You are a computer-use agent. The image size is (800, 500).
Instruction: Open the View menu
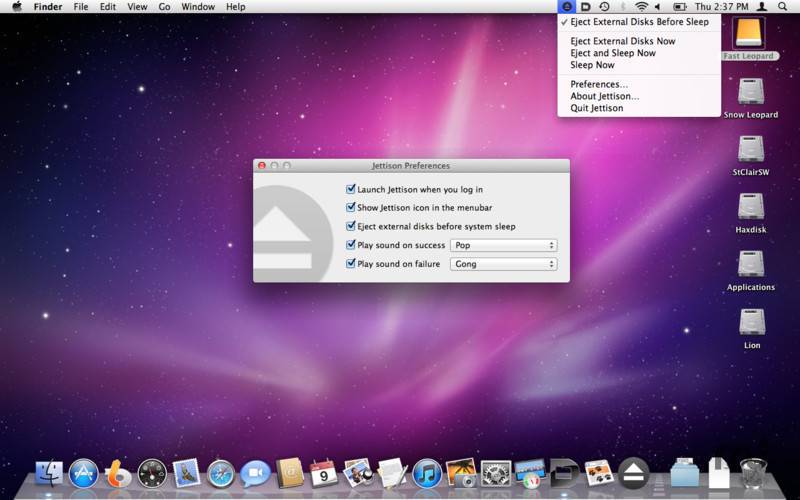click(x=137, y=7)
